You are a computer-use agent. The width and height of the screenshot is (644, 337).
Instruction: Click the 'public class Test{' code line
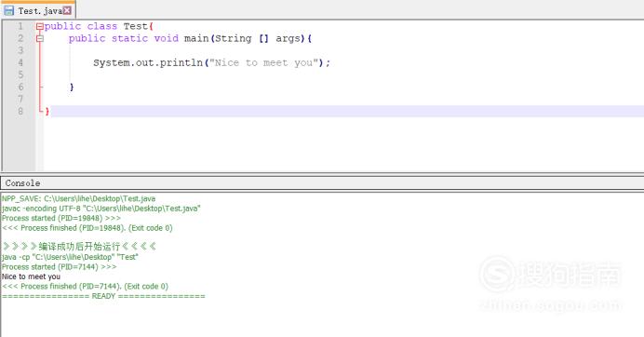[x=99, y=26]
